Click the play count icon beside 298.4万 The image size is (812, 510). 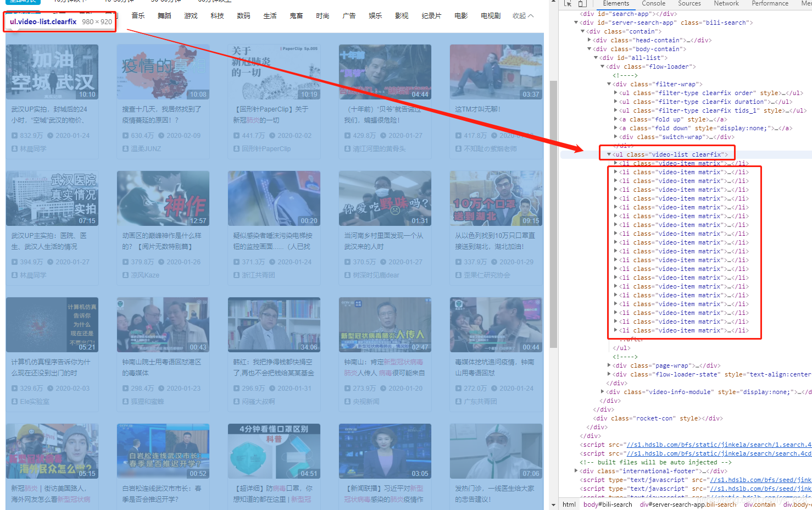(125, 389)
